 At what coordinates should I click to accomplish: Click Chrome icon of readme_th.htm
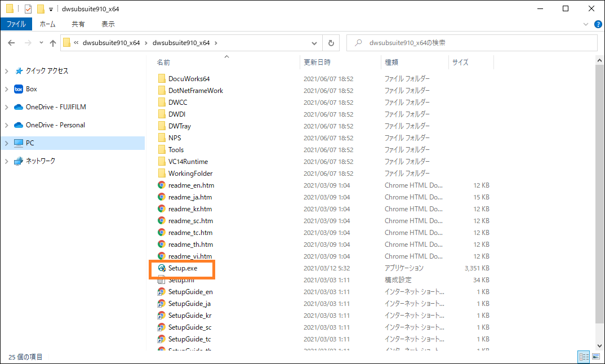(x=162, y=245)
